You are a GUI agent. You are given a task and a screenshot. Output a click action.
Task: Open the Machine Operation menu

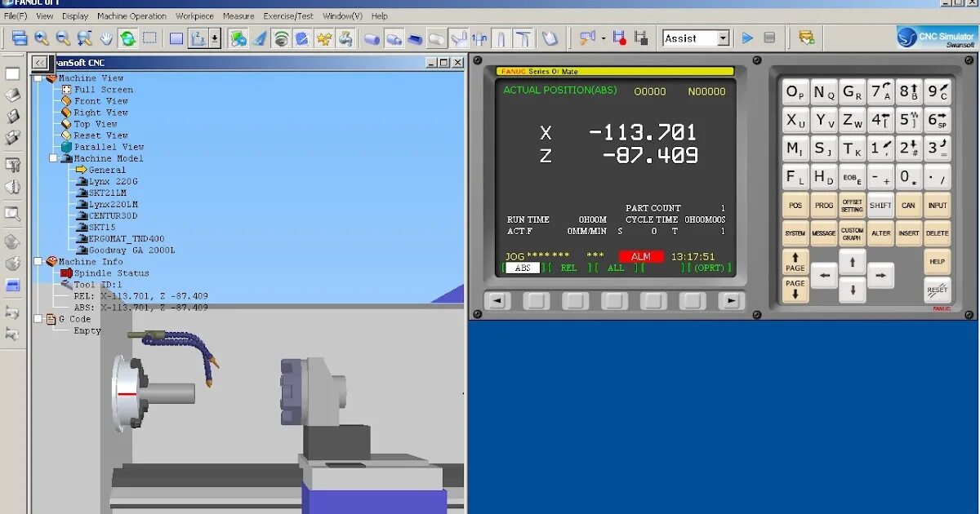click(131, 16)
